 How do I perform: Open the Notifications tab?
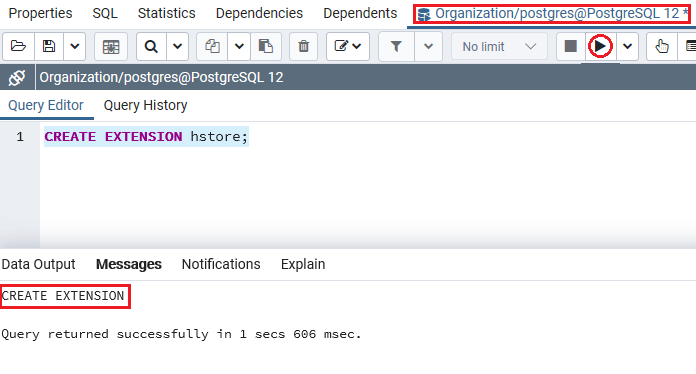(x=221, y=264)
